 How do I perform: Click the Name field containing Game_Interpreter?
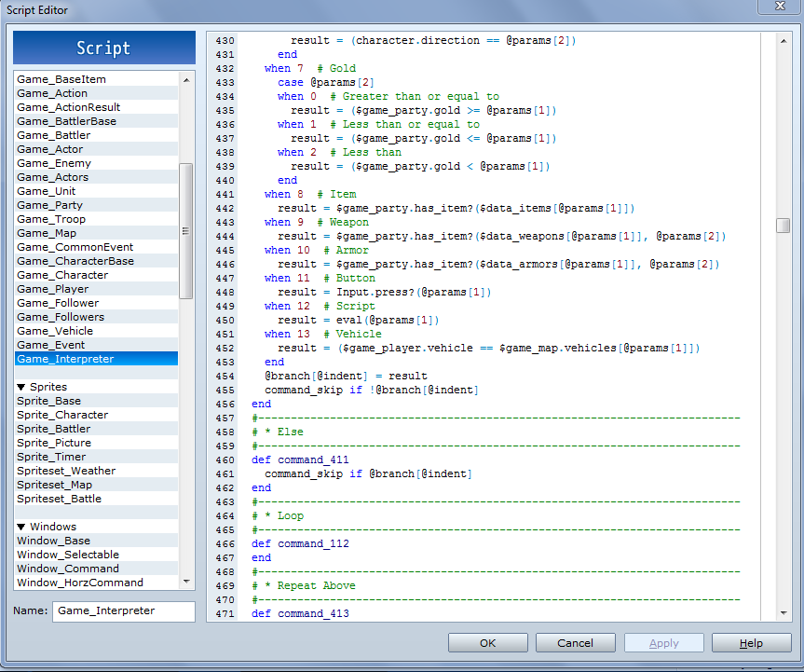click(124, 611)
